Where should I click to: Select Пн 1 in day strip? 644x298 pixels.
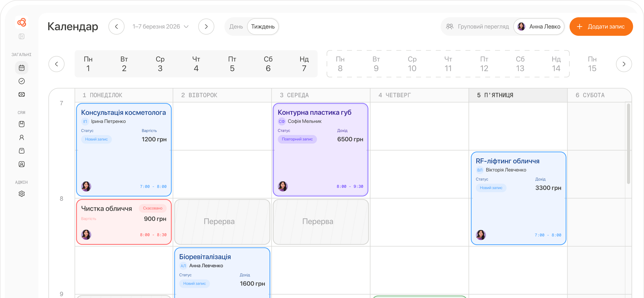88,64
